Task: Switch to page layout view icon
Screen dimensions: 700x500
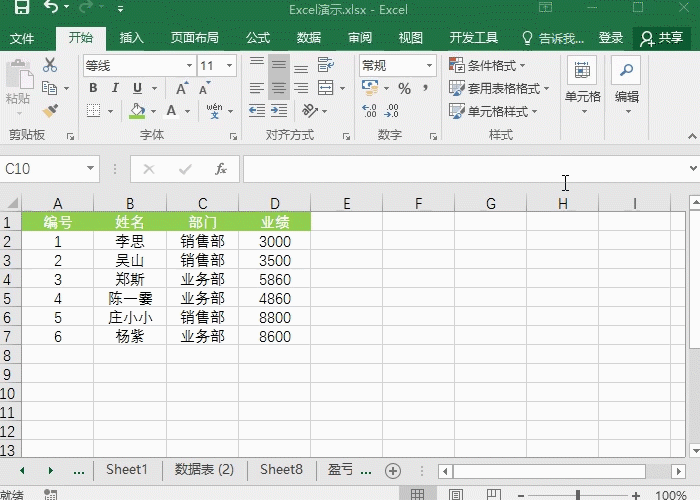Action: [455, 494]
